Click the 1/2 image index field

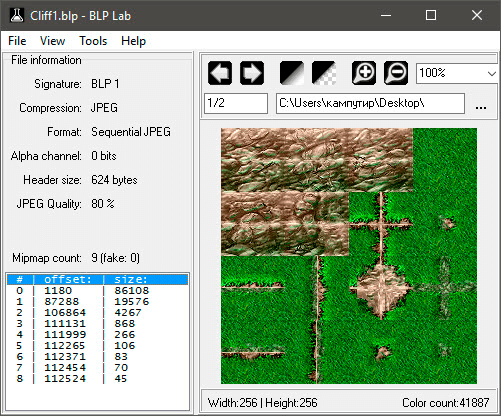tap(236, 103)
